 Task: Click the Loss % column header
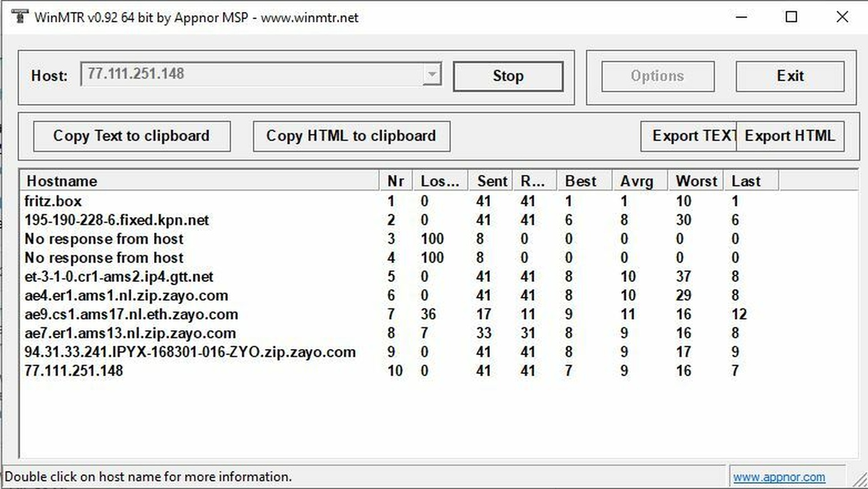pos(441,181)
